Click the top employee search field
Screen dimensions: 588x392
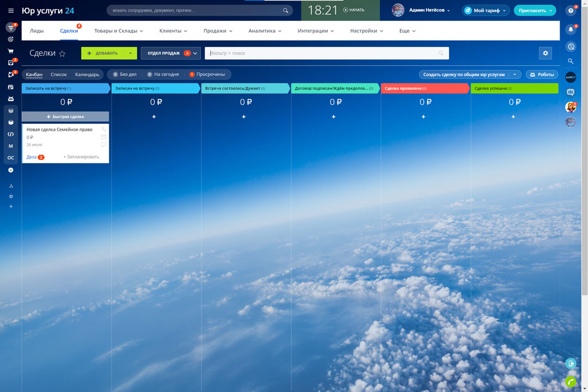click(x=199, y=10)
